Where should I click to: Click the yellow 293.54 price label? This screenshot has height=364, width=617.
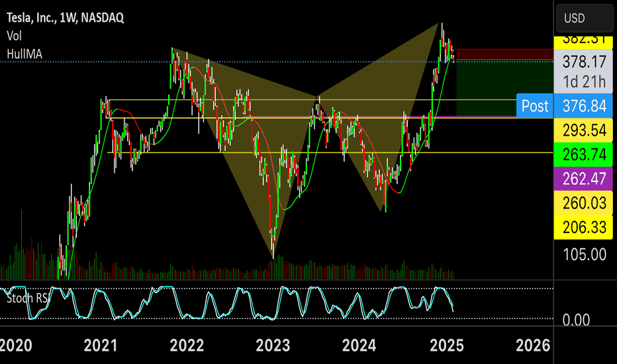pyautogui.click(x=583, y=130)
